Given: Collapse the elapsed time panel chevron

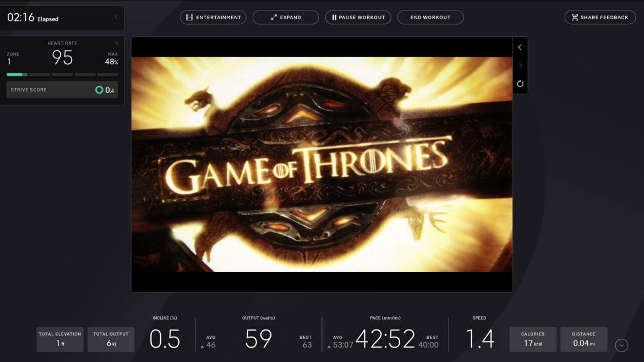Looking at the screenshot, I should click(116, 17).
